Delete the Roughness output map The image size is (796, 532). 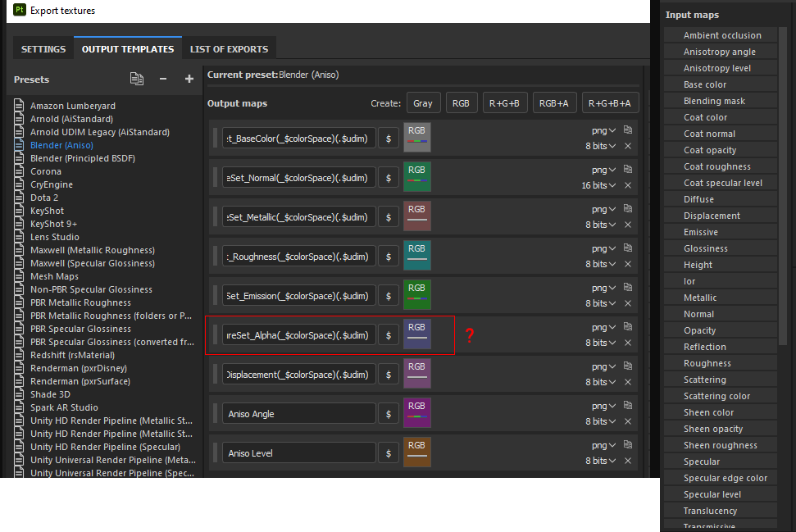pyautogui.click(x=628, y=264)
